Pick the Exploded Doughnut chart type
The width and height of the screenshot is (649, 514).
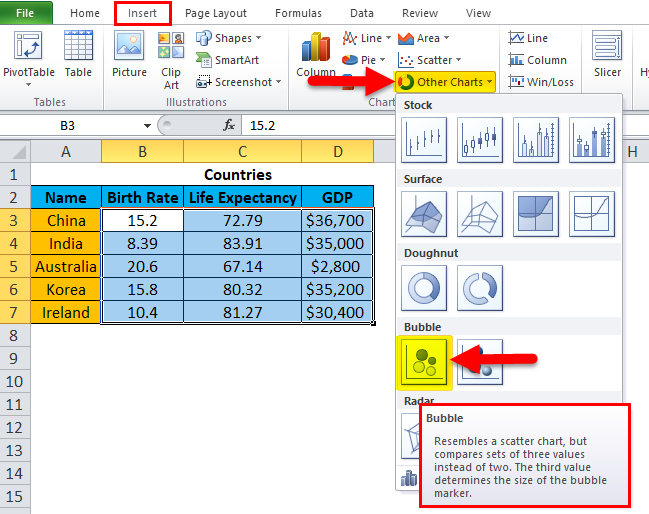480,288
